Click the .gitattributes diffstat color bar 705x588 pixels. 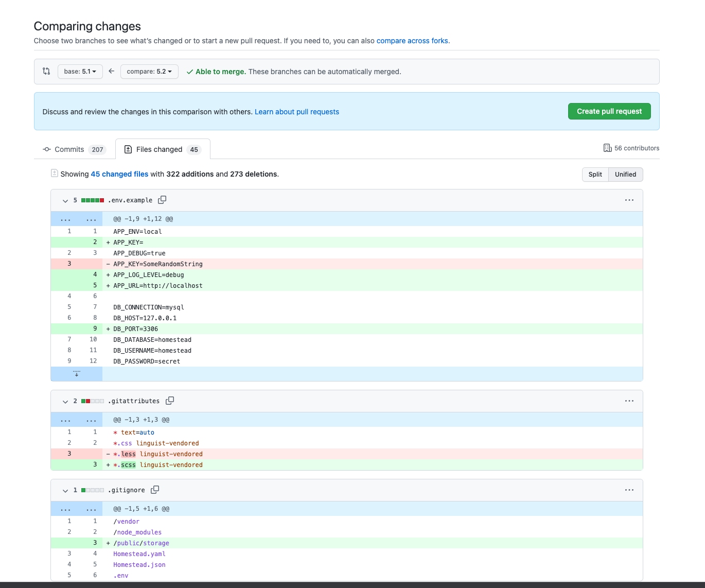tap(93, 401)
